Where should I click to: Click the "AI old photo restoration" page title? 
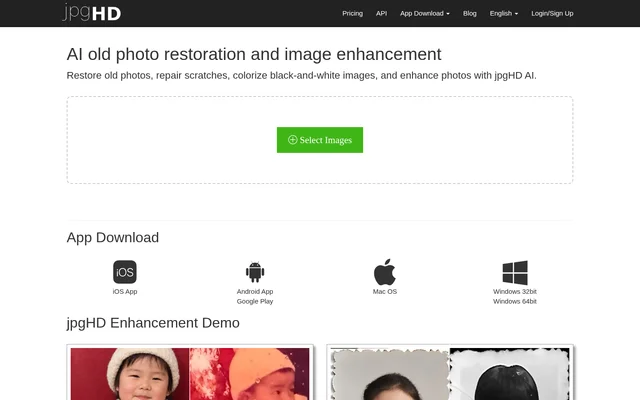coord(254,54)
